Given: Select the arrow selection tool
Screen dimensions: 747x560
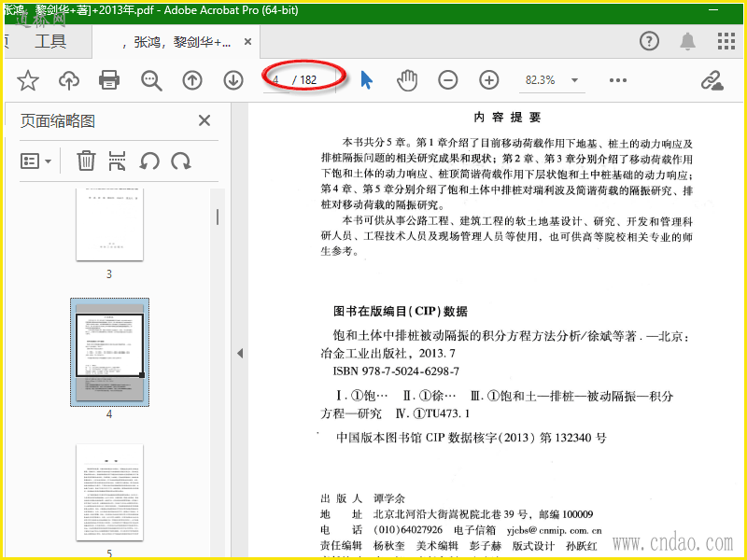Looking at the screenshot, I should pyautogui.click(x=366, y=80).
